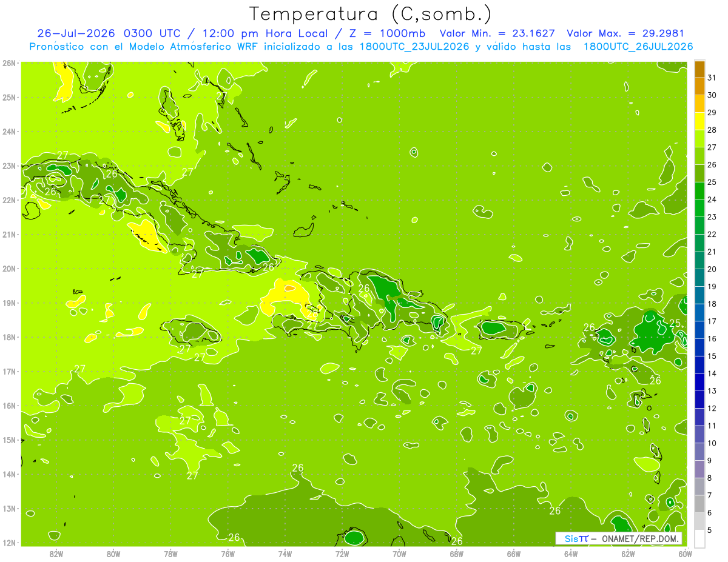728x562 pixels.
Task: Click the 'Valor Min. = 23.1627' text
Action: pyautogui.click(x=497, y=33)
